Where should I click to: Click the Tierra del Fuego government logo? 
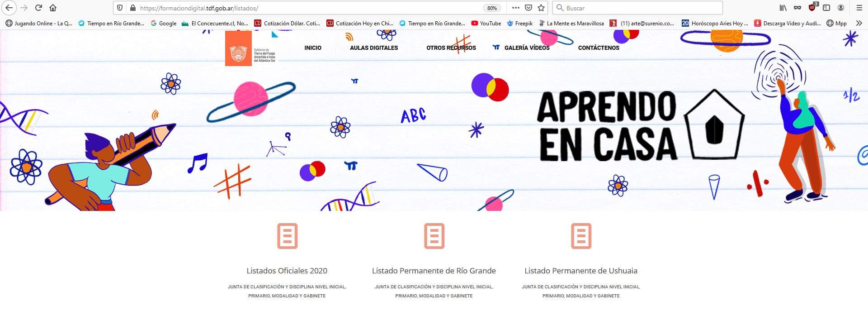(x=251, y=49)
